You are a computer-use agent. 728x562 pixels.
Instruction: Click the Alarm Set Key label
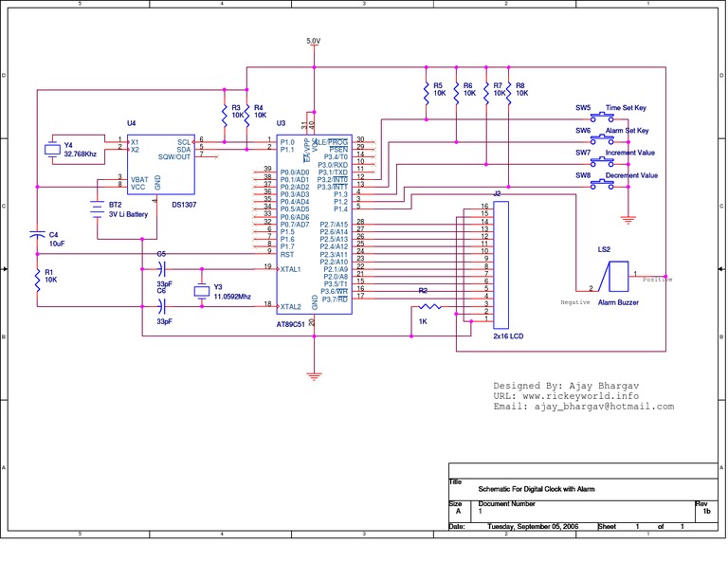[x=627, y=131]
